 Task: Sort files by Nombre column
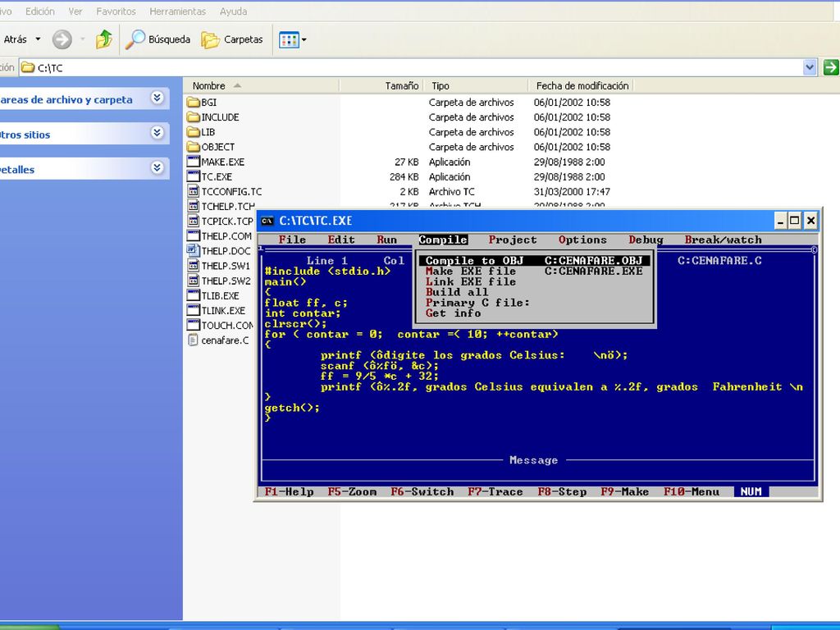pos(262,85)
